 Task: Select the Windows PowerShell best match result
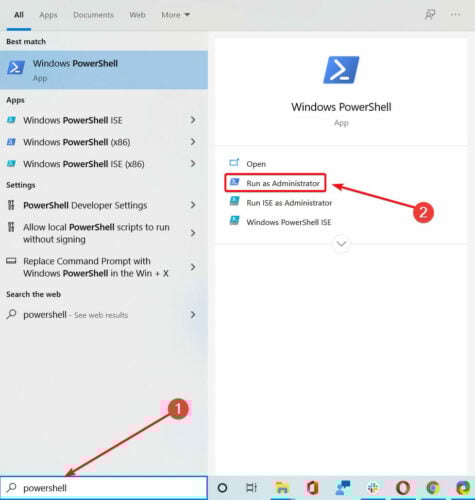tap(104, 70)
